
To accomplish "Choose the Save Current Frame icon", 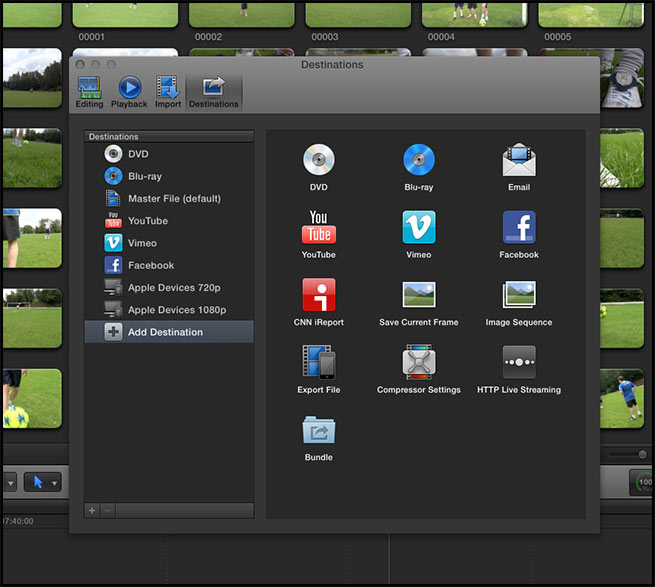I will tap(419, 295).
